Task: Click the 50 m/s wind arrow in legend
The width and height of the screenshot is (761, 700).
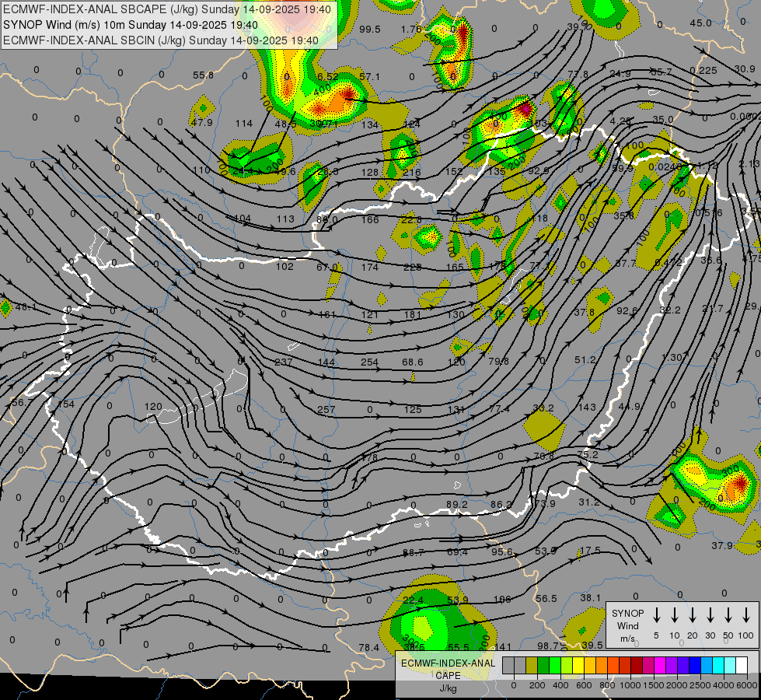Action: point(728,615)
